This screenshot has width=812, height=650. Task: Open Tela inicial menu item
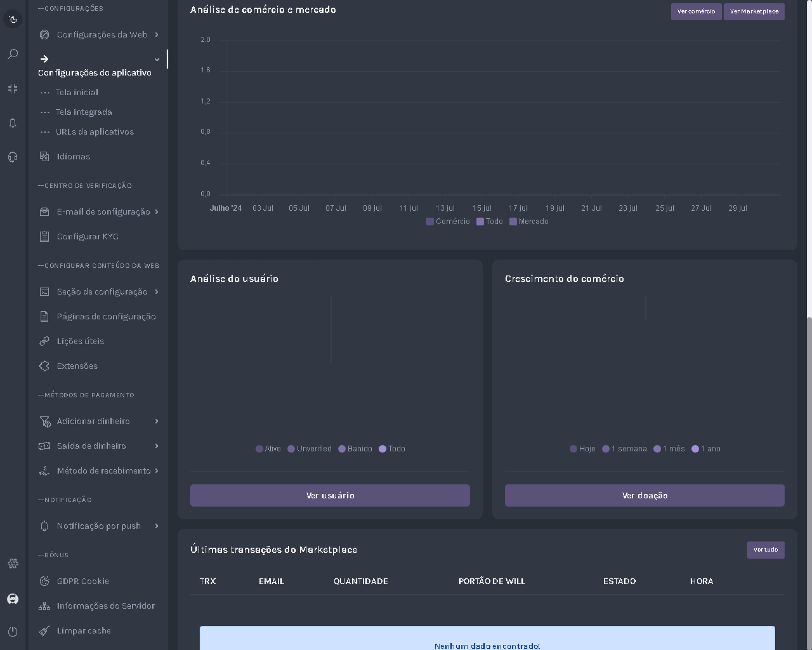[77, 92]
